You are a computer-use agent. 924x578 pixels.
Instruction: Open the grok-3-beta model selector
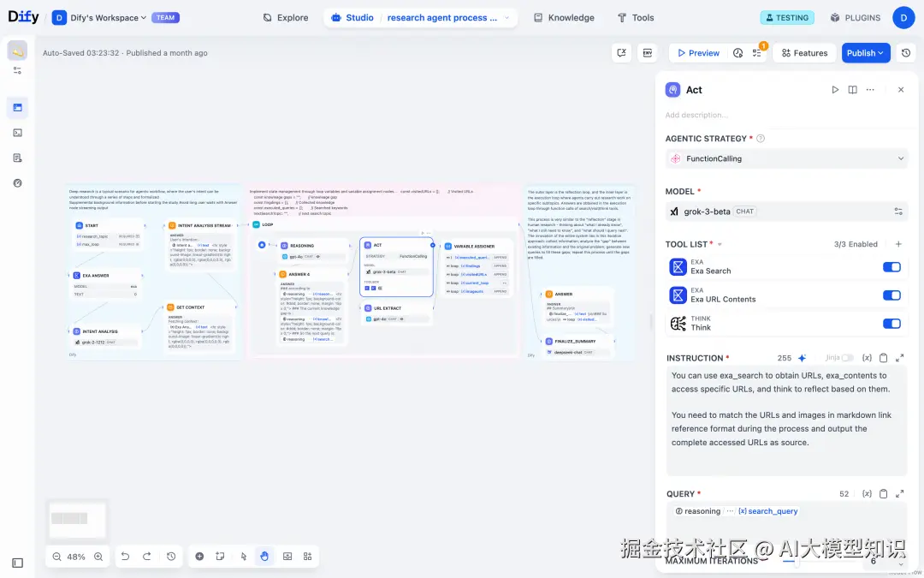coord(778,212)
